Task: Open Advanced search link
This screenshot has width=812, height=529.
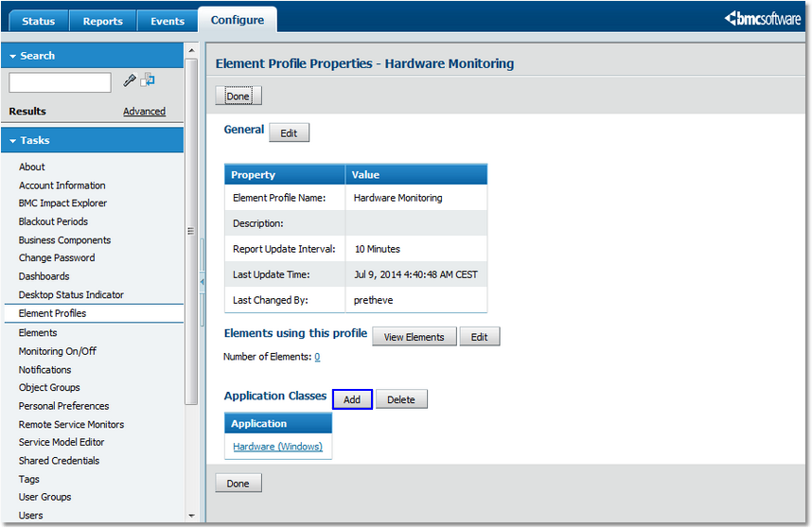Action: (144, 112)
